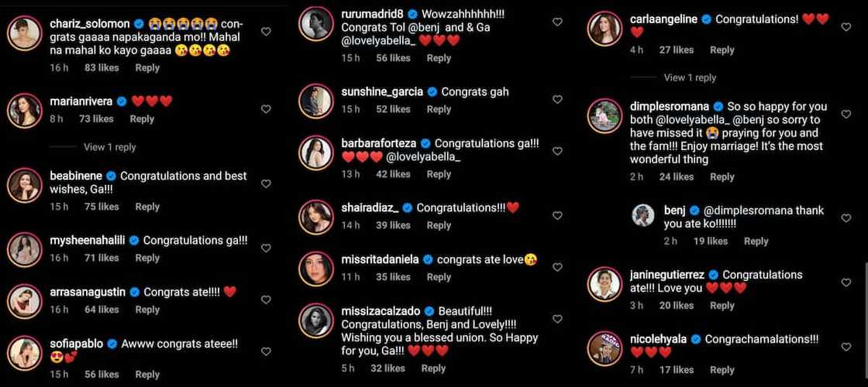Tap heart icon on nicolehyala's comment
Screen dimensions: 868x387
(846, 347)
